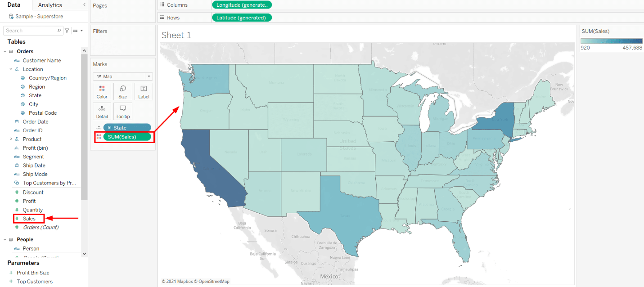The image size is (644, 287).
Task: Collapse the Orders table
Action: coord(5,52)
